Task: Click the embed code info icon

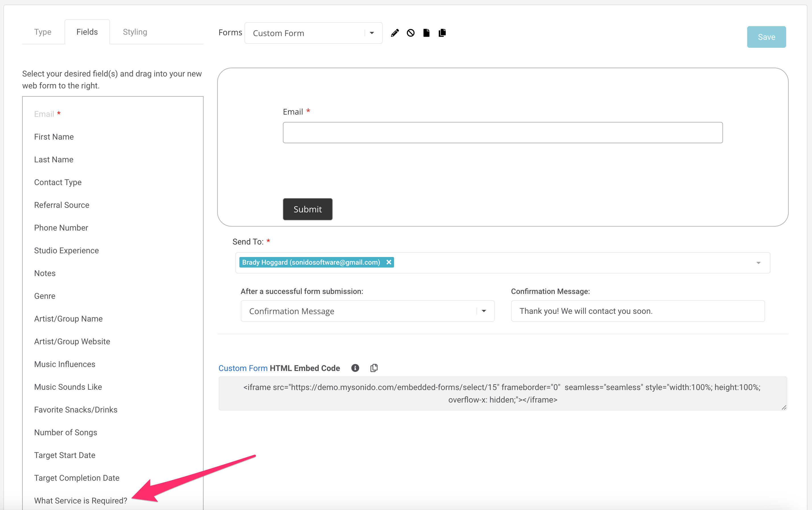Action: pos(355,368)
